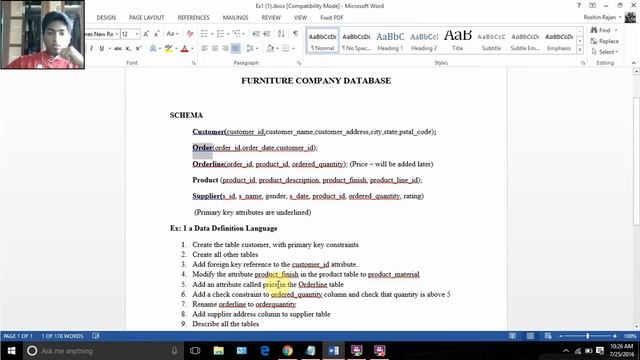Toggle strikethrough formatting
Image resolution: width=640 pixels, height=360 pixels.
tap(118, 48)
